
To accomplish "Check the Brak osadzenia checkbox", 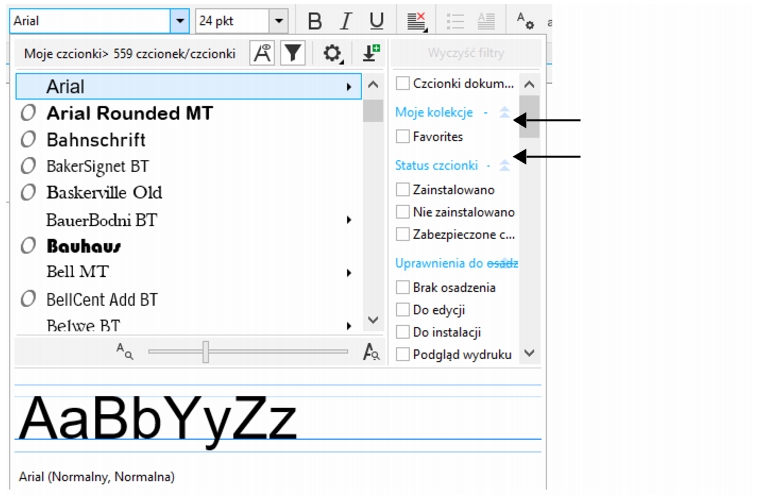I will [x=403, y=287].
